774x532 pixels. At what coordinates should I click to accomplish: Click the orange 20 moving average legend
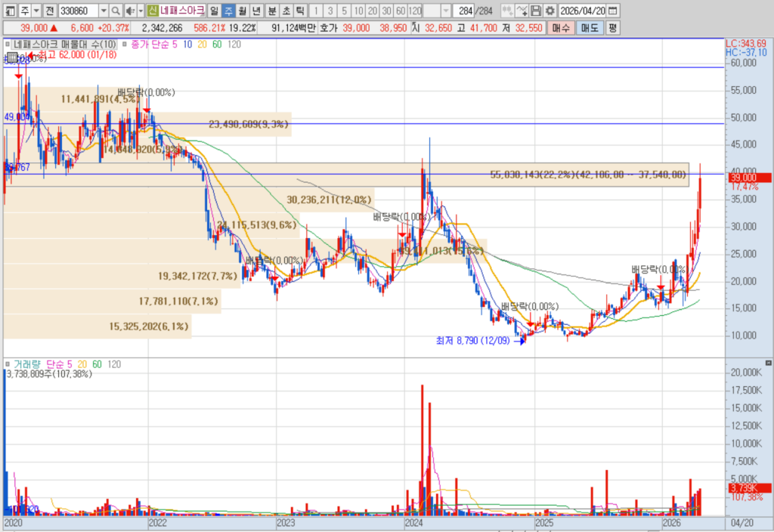(202, 45)
